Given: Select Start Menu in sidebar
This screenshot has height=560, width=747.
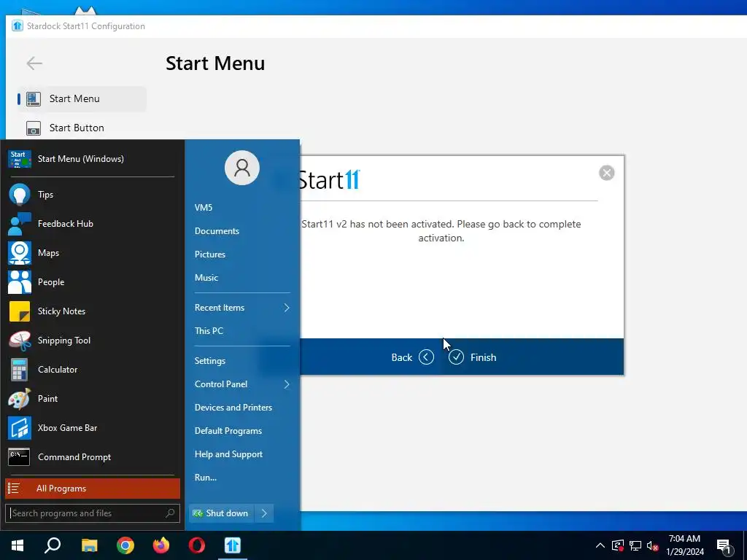Looking at the screenshot, I should coord(82,98).
